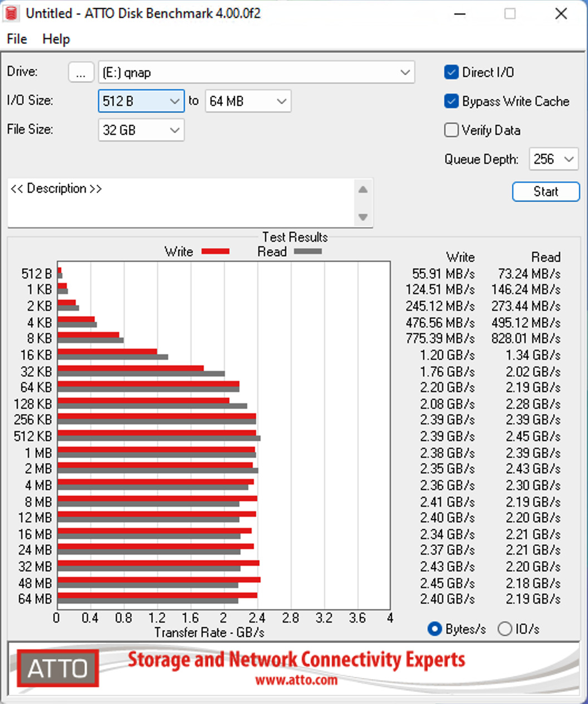Close the ATTO Disk Benchmark window
The width and height of the screenshot is (588, 704).
pyautogui.click(x=561, y=14)
